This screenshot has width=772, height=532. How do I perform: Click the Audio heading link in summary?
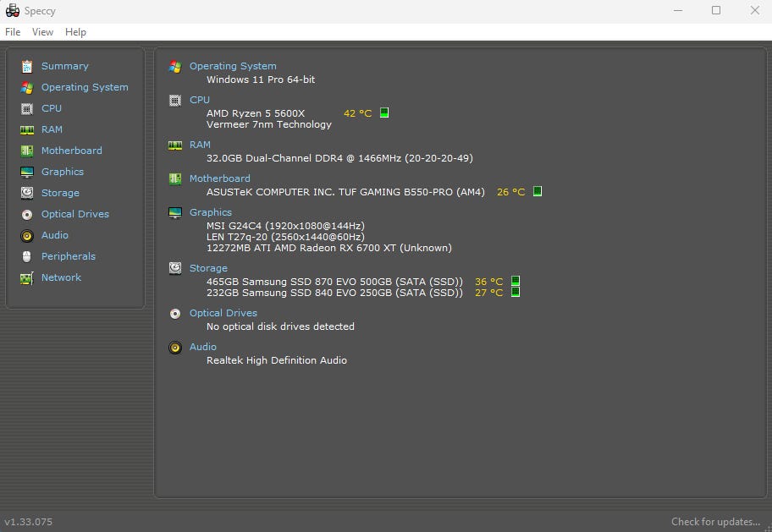pos(203,347)
